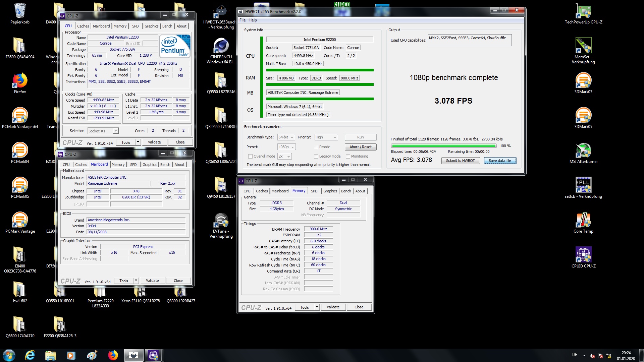Open the Papierkorb recycle bin icon
This screenshot has height=362, width=644.
click(x=20, y=13)
